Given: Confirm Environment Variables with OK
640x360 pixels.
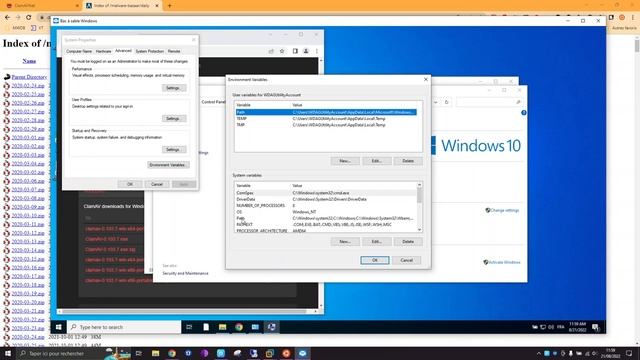Looking at the screenshot, I should click(375, 260).
